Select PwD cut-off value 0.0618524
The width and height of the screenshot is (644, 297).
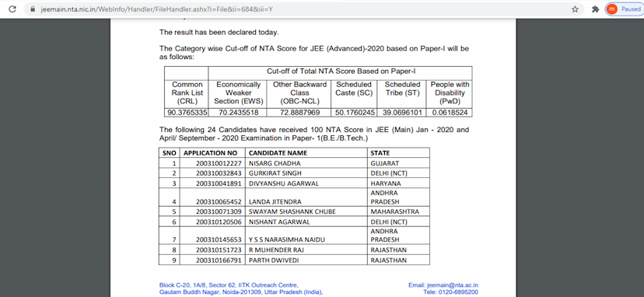[x=450, y=113]
